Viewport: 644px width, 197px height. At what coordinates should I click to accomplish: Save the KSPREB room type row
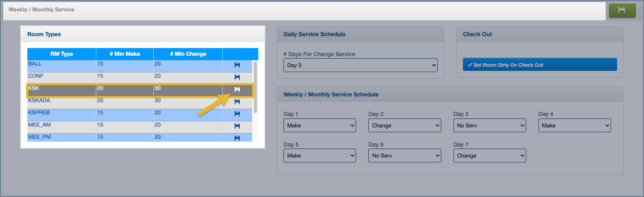(x=237, y=114)
